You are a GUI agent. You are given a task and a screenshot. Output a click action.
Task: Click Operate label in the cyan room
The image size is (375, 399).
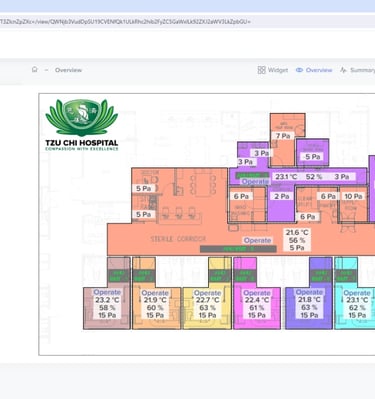[x=357, y=293]
